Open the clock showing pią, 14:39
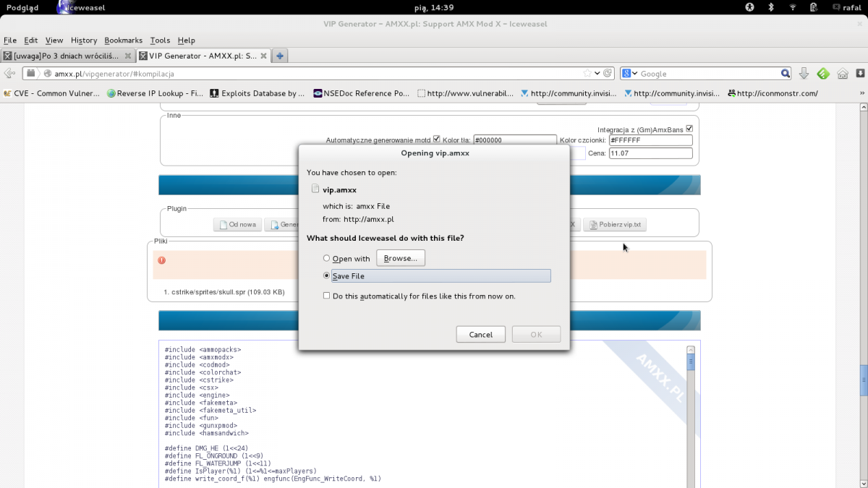Viewport: 868px width, 488px height. [x=434, y=7]
